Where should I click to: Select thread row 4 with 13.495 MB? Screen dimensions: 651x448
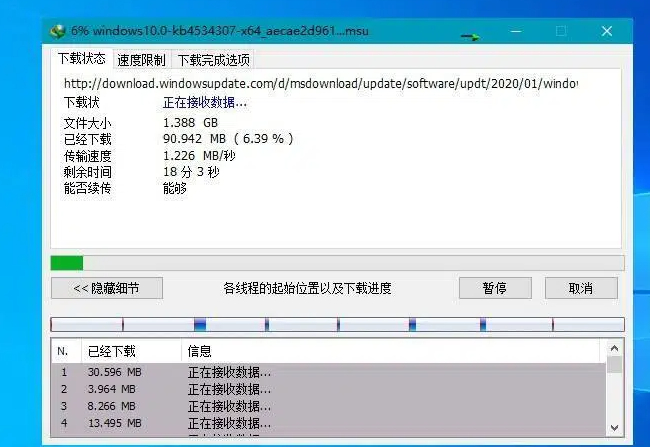(x=328, y=423)
